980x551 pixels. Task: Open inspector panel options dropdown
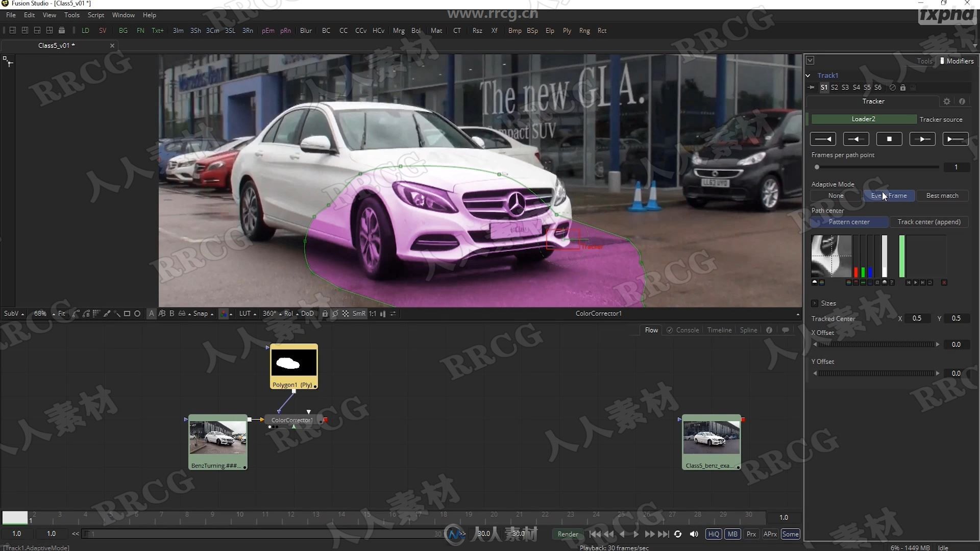click(x=810, y=60)
